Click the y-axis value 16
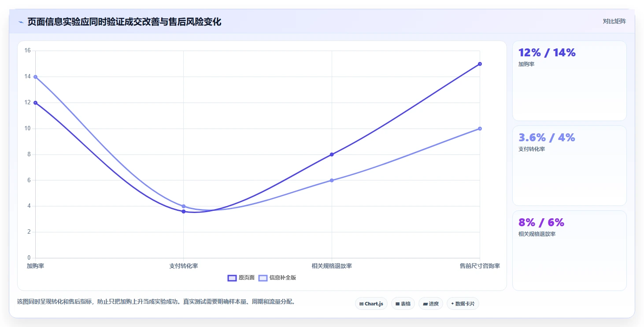644x327 pixels. tap(27, 51)
